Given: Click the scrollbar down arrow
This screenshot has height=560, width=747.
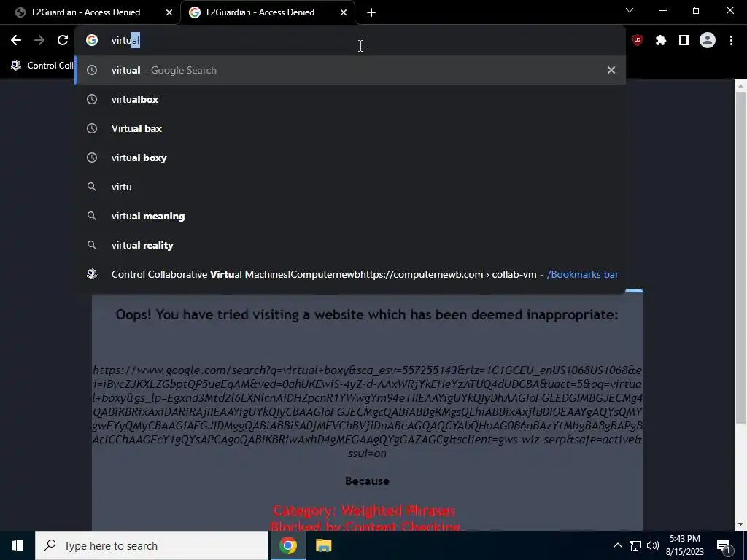Looking at the screenshot, I should click(740, 524).
